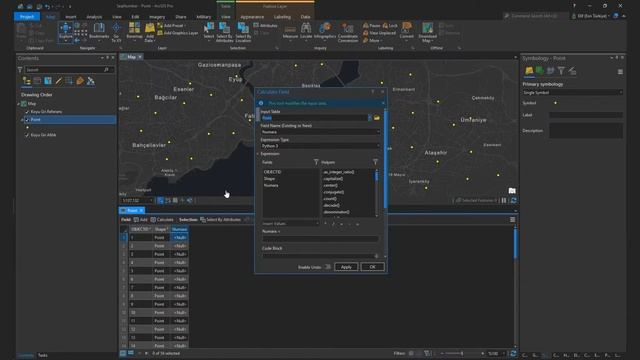Open the Primary symbology Single Symbol dropdown
The image size is (640, 360).
coord(572,93)
